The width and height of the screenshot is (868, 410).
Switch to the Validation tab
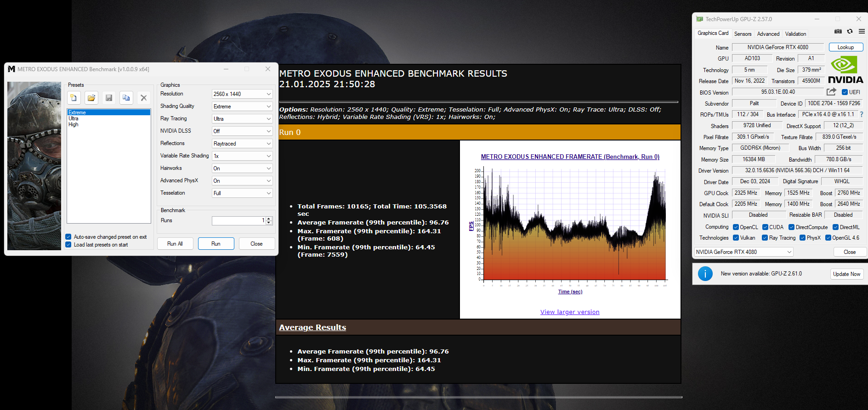point(795,34)
